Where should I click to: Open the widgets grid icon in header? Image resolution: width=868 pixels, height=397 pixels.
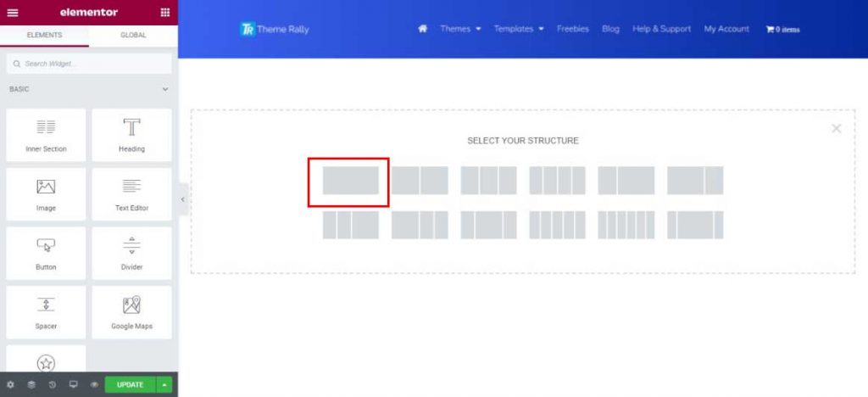(x=164, y=13)
